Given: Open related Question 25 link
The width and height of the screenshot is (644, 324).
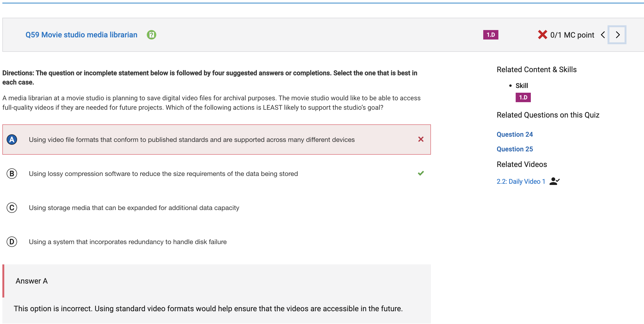Looking at the screenshot, I should coord(514,149).
